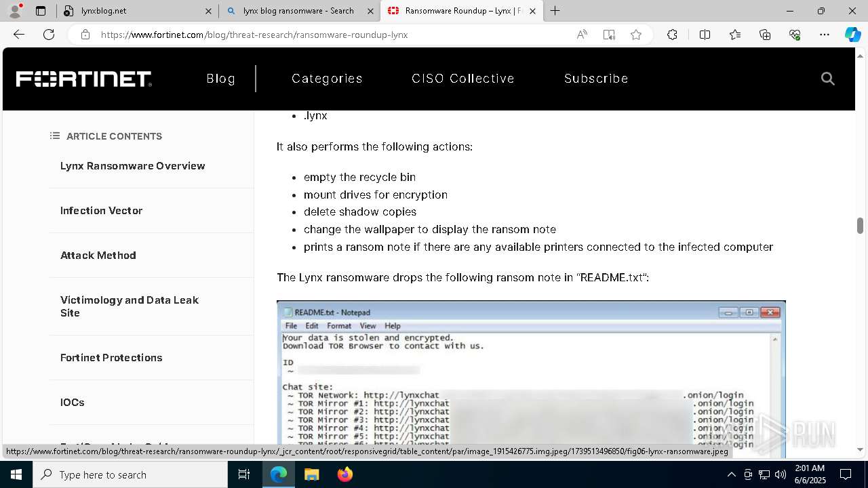
Task: Click the Fortinet logo
Action: [83, 79]
